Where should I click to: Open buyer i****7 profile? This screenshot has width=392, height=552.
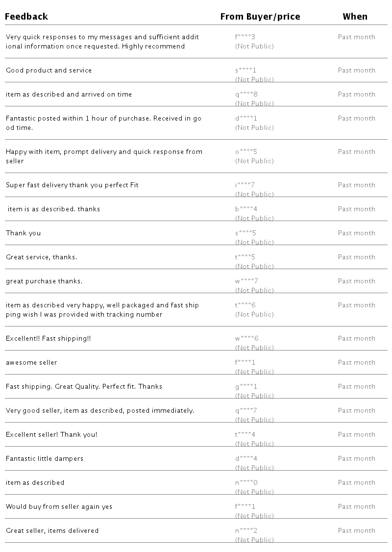tap(245, 185)
